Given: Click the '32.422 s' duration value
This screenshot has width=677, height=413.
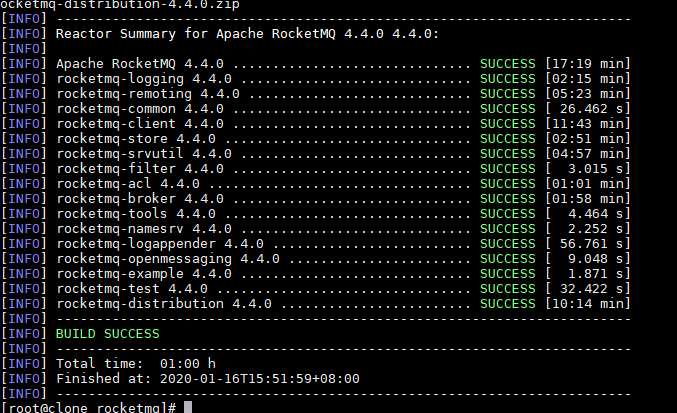Looking at the screenshot, I should coord(592,289).
